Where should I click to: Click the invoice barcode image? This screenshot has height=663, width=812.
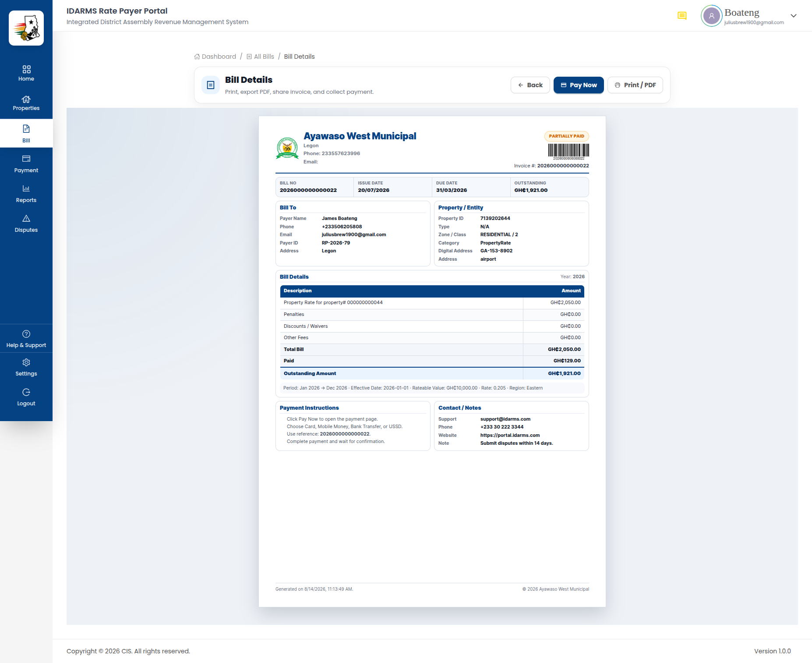pos(568,151)
